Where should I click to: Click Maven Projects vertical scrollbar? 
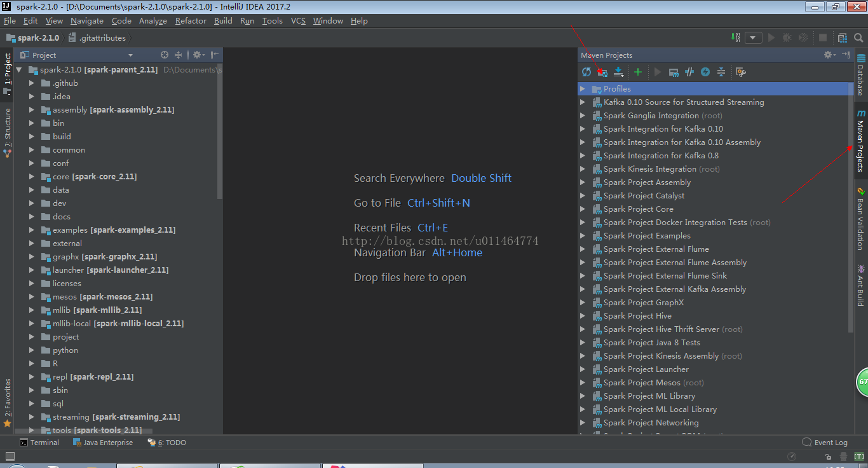[851, 208]
